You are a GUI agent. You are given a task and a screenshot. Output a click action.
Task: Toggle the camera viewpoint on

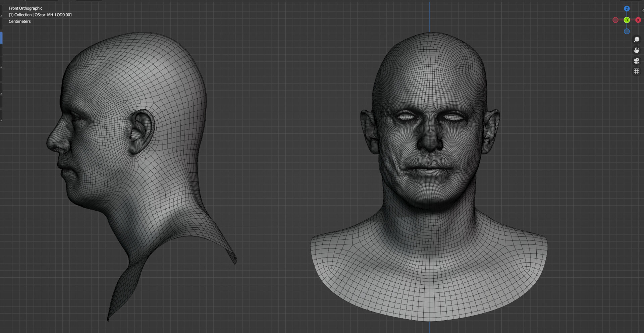coord(636,61)
